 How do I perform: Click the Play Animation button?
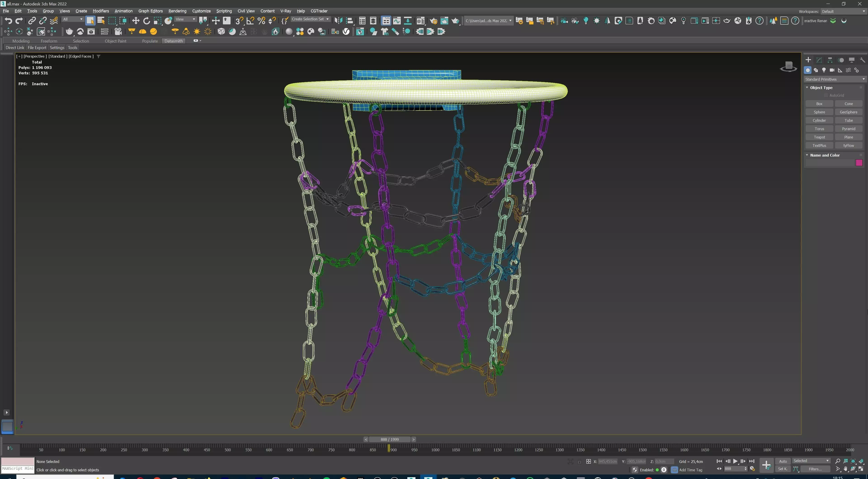(735, 461)
